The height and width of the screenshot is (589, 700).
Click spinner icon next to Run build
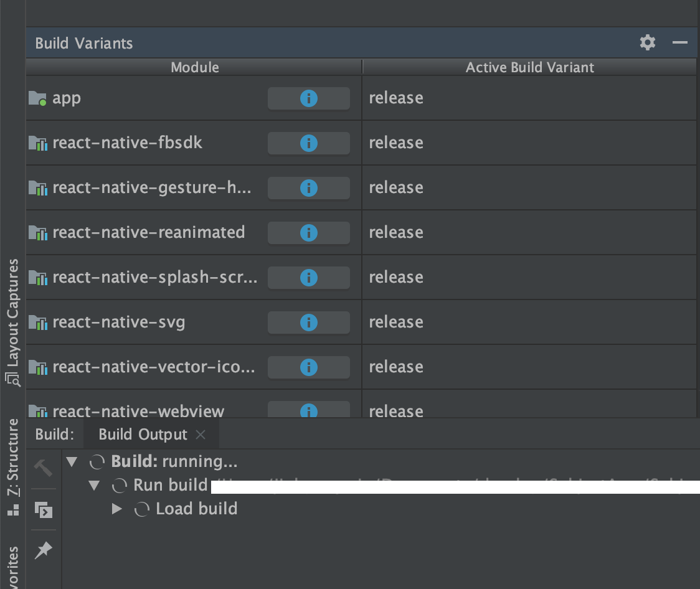[119, 486]
